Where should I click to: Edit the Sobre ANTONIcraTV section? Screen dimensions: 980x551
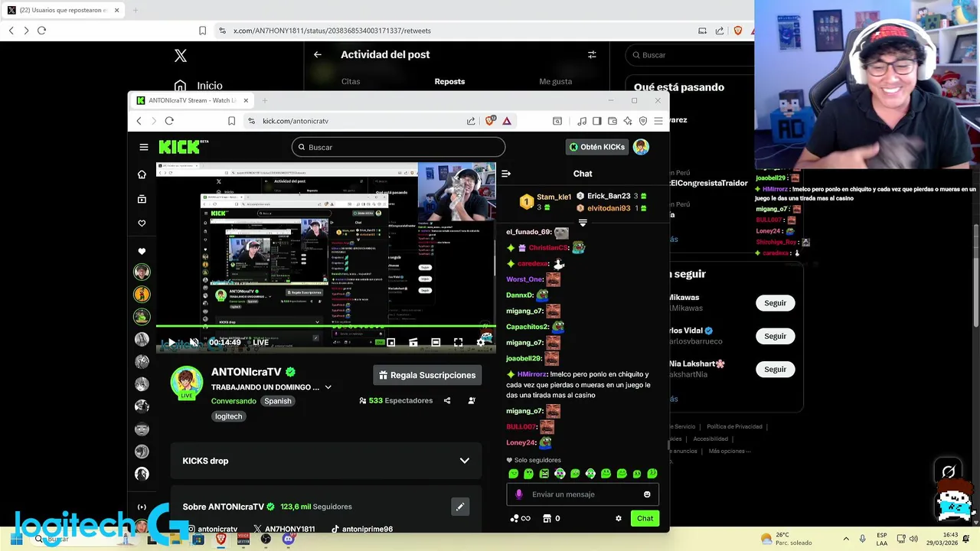click(460, 507)
